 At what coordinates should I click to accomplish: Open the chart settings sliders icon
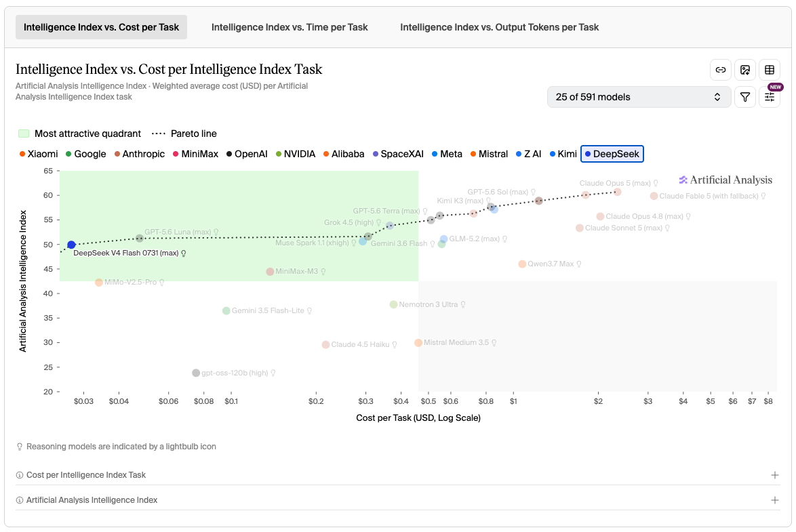coord(770,97)
